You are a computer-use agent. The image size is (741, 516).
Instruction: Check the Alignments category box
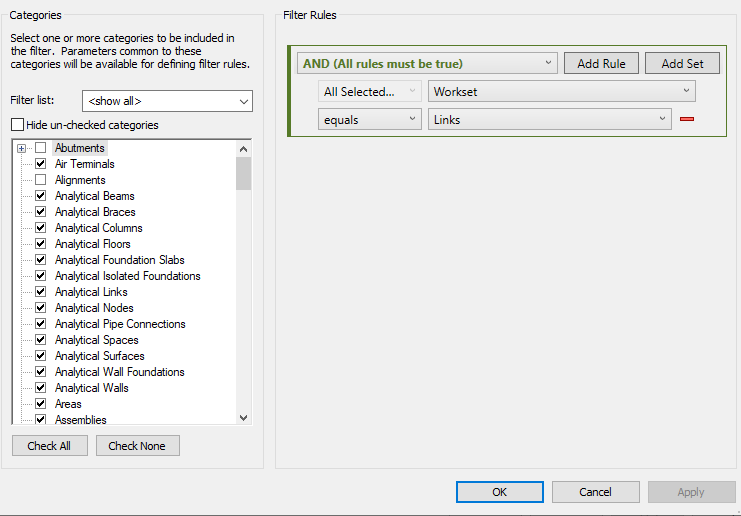[41, 180]
